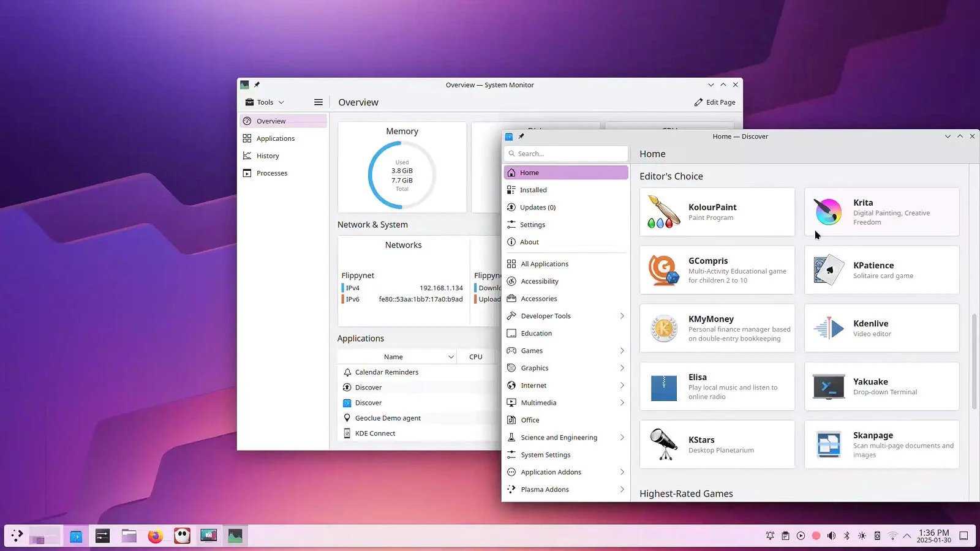Open the KStars planetarium card
The height and width of the screenshot is (551, 980).
point(717,444)
